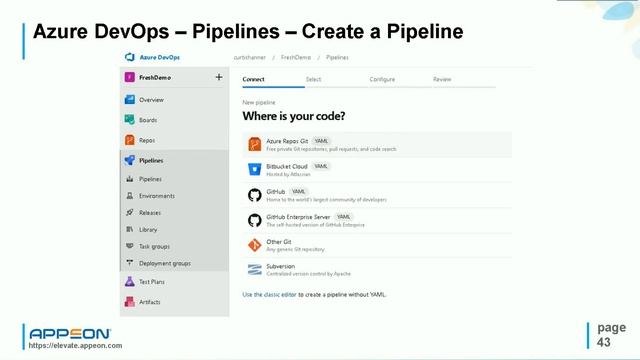This screenshot has width=640, height=360.
Task: Switch to the Review step tab
Action: [442, 79]
